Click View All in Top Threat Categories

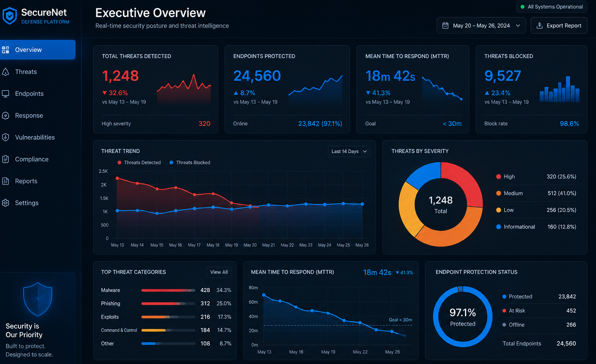tap(219, 272)
